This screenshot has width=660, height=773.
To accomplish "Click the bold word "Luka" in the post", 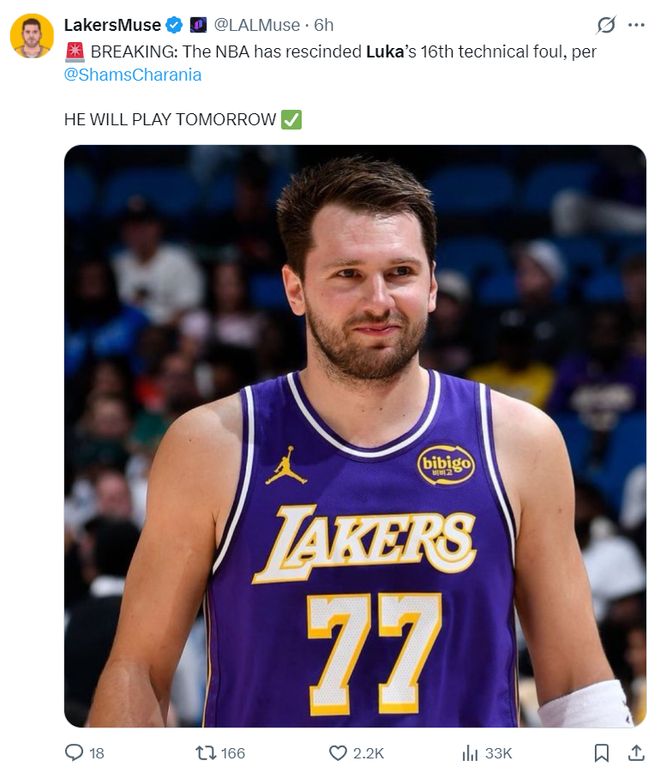I will coord(385,51).
